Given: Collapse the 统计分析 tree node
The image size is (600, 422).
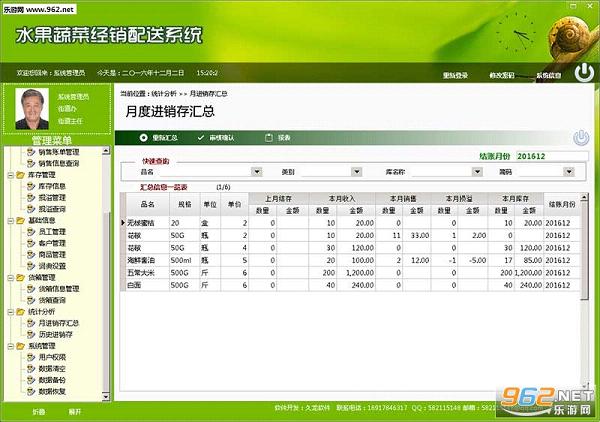Looking at the screenshot, I should [x=11, y=312].
